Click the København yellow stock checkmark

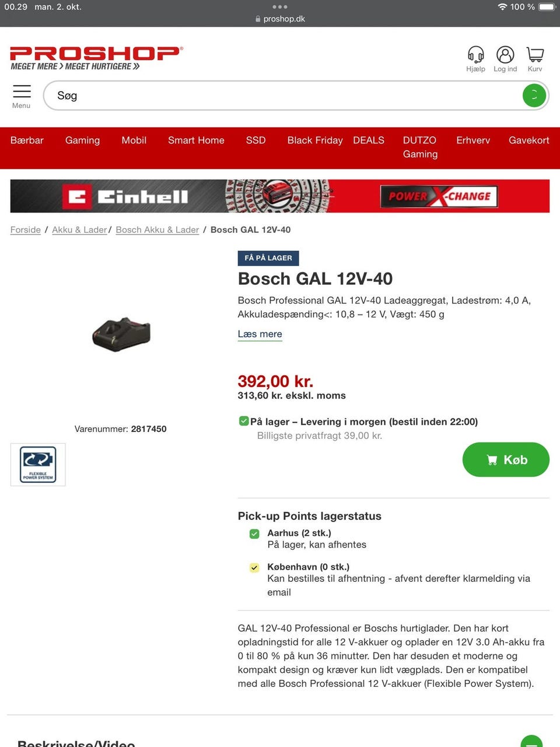(254, 567)
